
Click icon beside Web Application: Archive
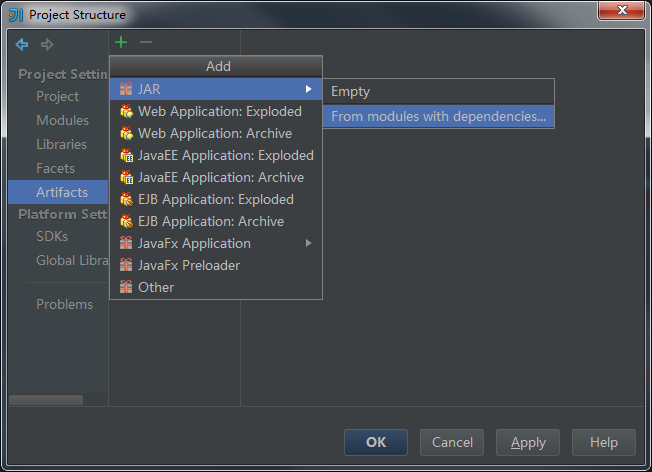coord(126,133)
